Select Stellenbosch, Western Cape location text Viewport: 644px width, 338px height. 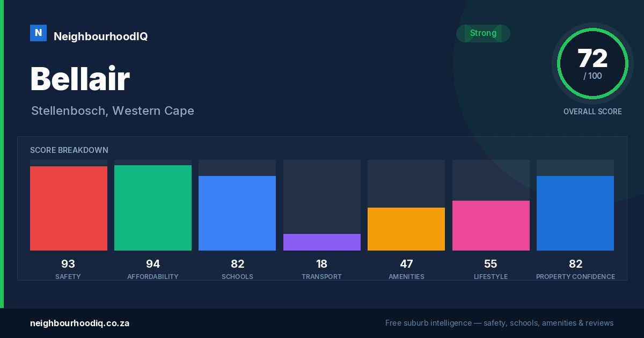tap(113, 111)
